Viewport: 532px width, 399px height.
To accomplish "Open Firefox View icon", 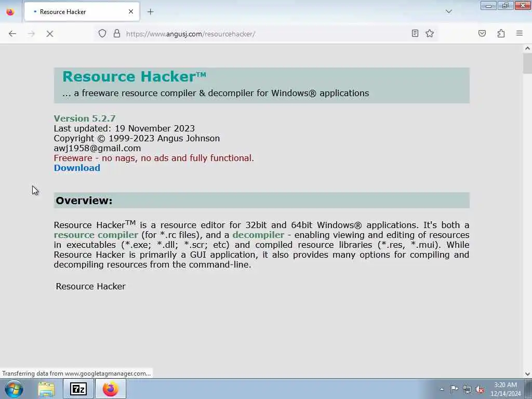I will [10, 12].
